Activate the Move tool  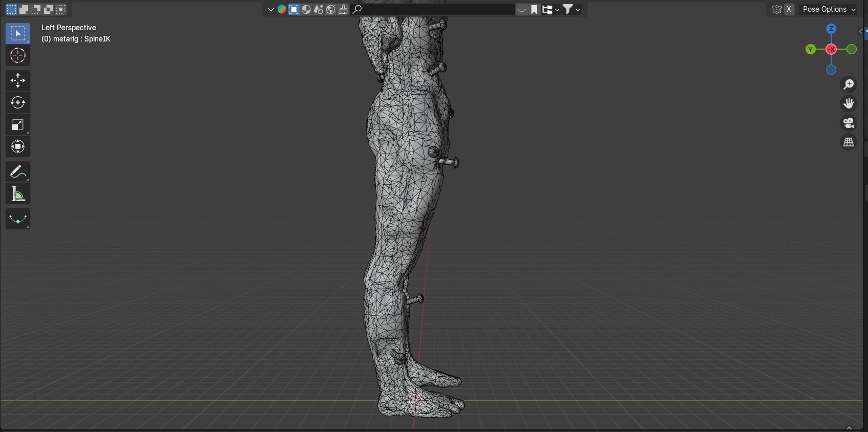(18, 80)
